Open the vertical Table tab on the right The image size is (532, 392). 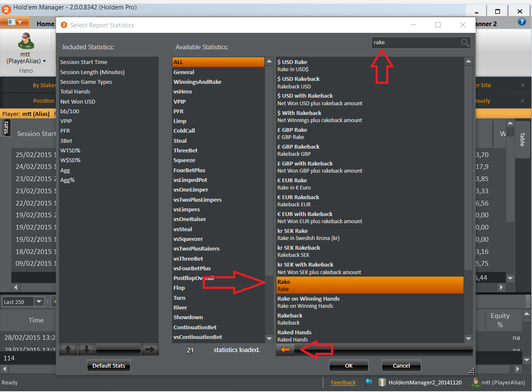(x=522, y=139)
